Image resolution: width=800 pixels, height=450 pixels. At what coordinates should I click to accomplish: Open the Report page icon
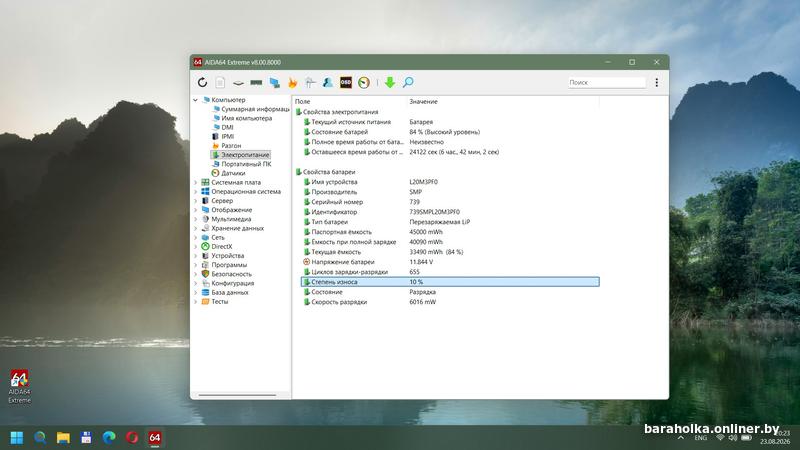pos(220,82)
